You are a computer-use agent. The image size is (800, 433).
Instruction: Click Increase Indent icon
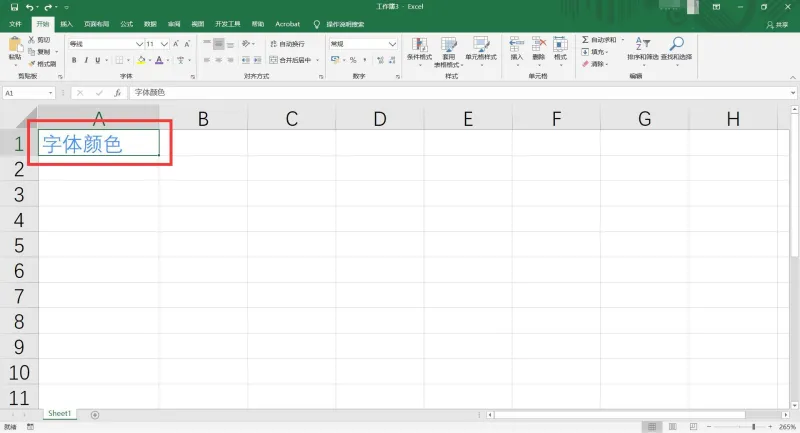258,60
